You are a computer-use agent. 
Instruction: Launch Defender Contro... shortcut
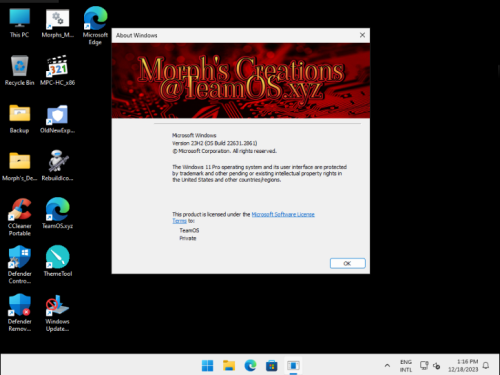click(x=19, y=265)
